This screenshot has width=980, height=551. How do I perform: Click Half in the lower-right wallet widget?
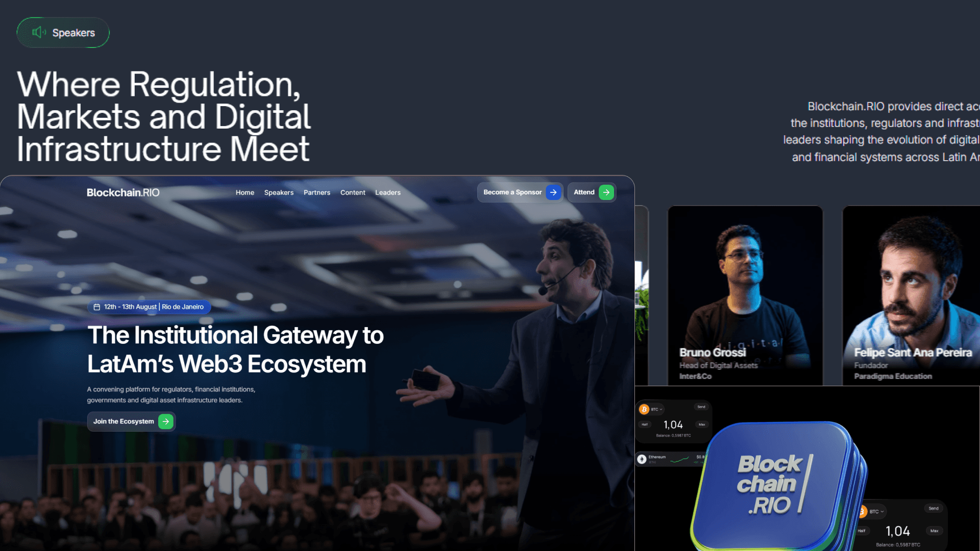pos(862,531)
